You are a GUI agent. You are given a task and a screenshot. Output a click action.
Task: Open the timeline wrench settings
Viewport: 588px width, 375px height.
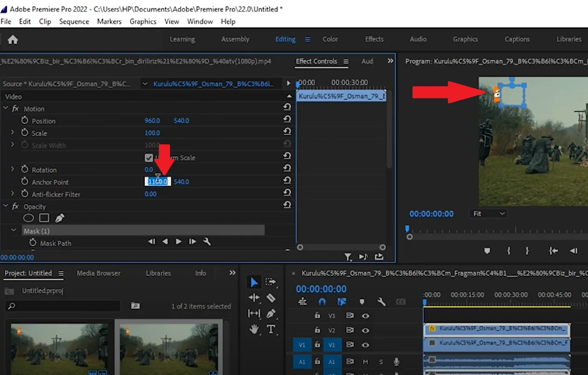(381, 302)
